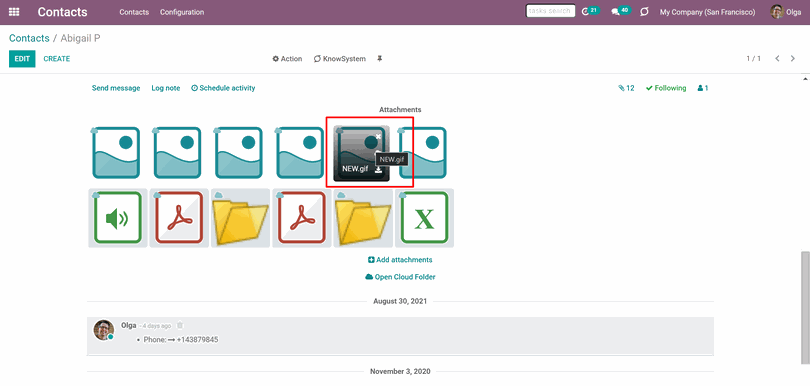Delete NEW.gif with its X icon
810x386 pixels.
[x=378, y=136]
